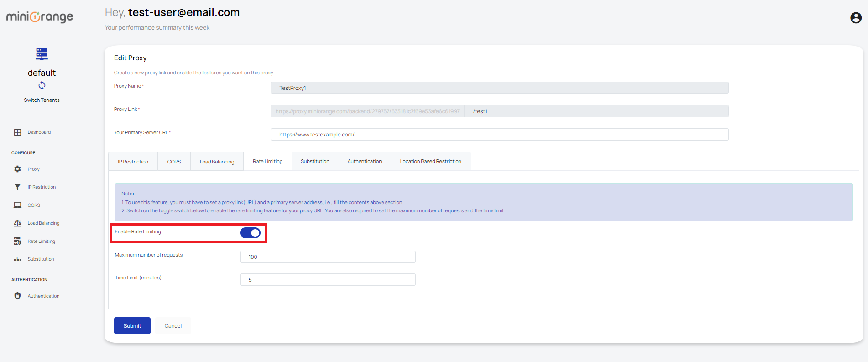This screenshot has width=868, height=362.
Task: Open IP Restriction sidebar link
Action: click(42, 187)
